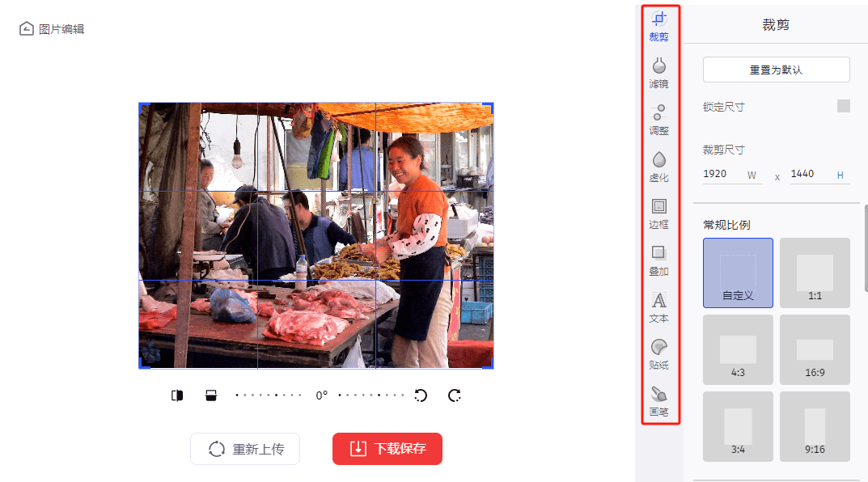Select the 裁剪 crop tool icon
This screenshot has height=482, width=868.
(658, 26)
